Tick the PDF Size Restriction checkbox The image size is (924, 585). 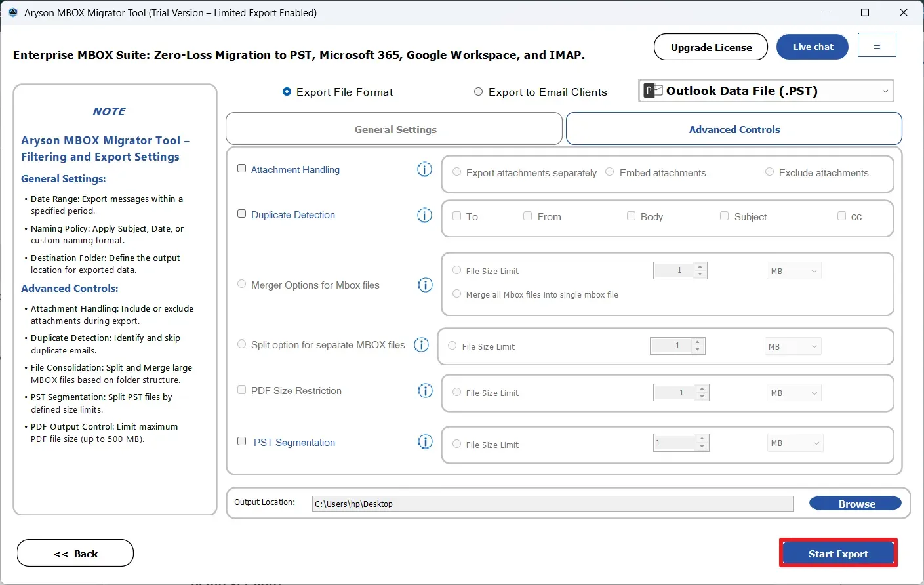point(241,390)
